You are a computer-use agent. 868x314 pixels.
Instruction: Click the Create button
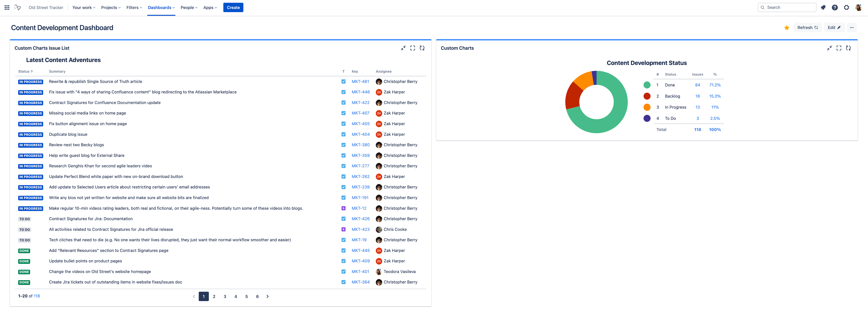tap(233, 7)
